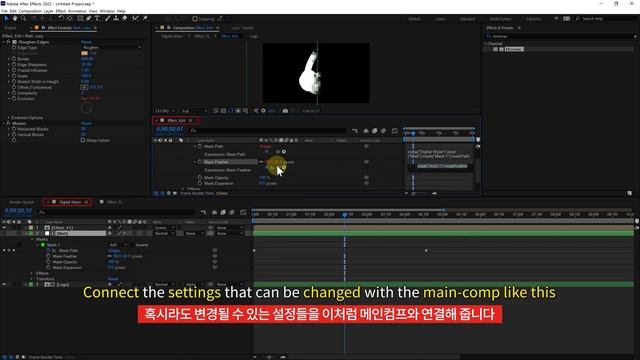The image size is (640, 360).
Task: Toggle the Sharp Colors checkbox
Action: pos(83,140)
